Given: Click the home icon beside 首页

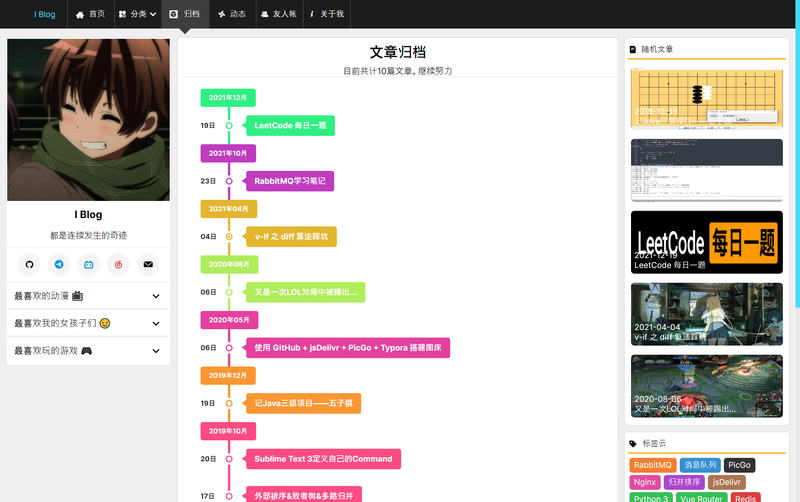Looking at the screenshot, I should tap(80, 14).
